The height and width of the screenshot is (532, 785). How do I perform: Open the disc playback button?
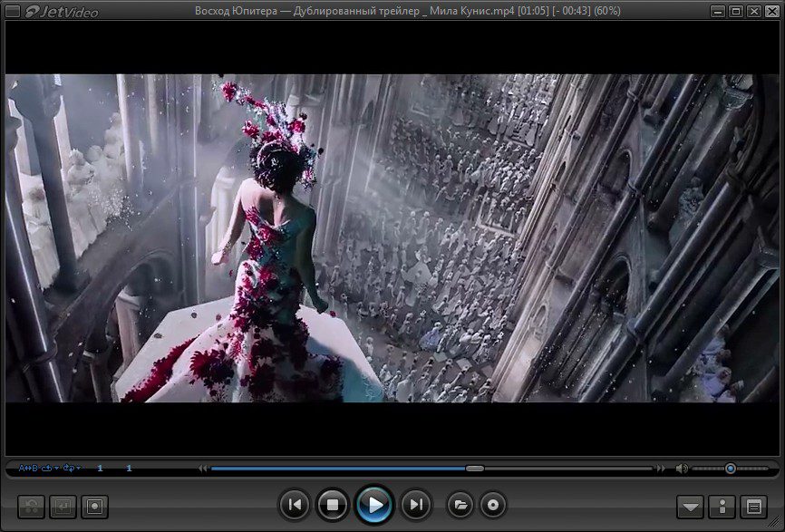pyautogui.click(x=493, y=505)
